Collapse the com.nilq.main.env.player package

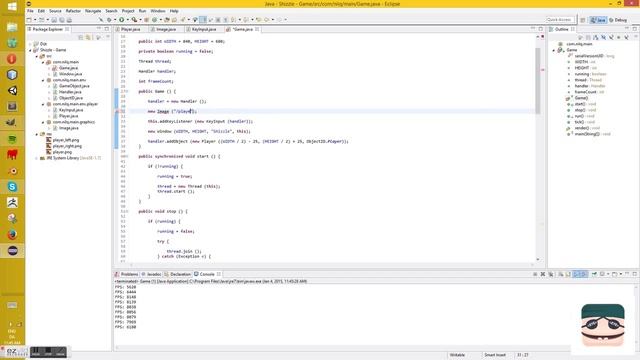[43, 104]
